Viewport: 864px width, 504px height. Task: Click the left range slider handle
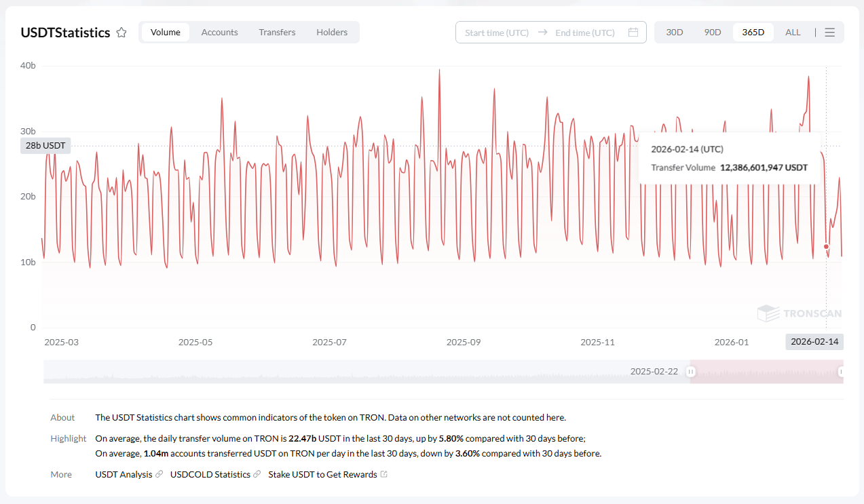point(690,372)
